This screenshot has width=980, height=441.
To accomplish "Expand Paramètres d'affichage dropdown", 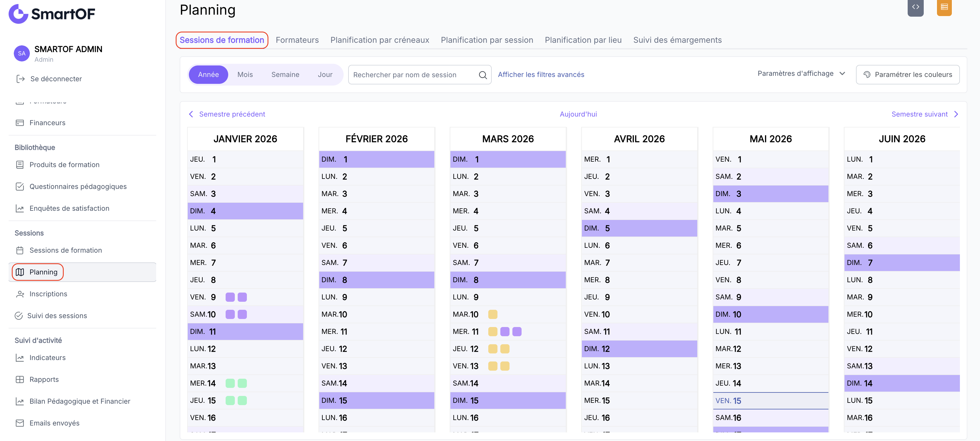I will [801, 73].
